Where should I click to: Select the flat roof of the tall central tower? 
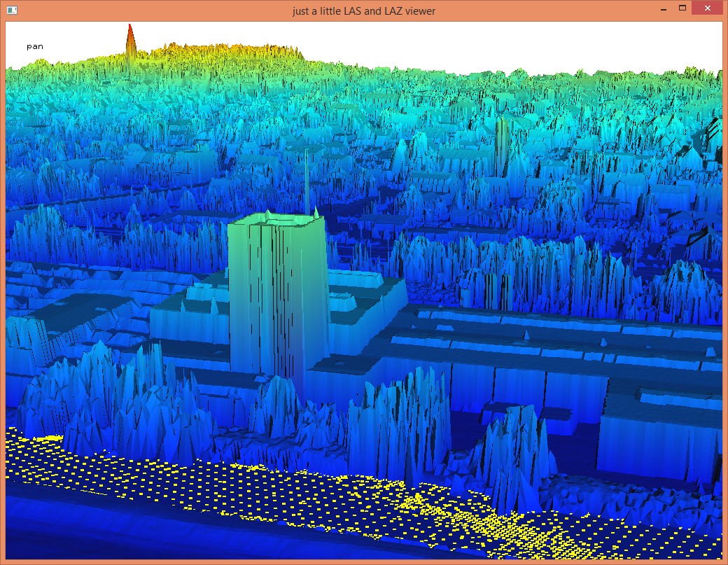(x=276, y=220)
